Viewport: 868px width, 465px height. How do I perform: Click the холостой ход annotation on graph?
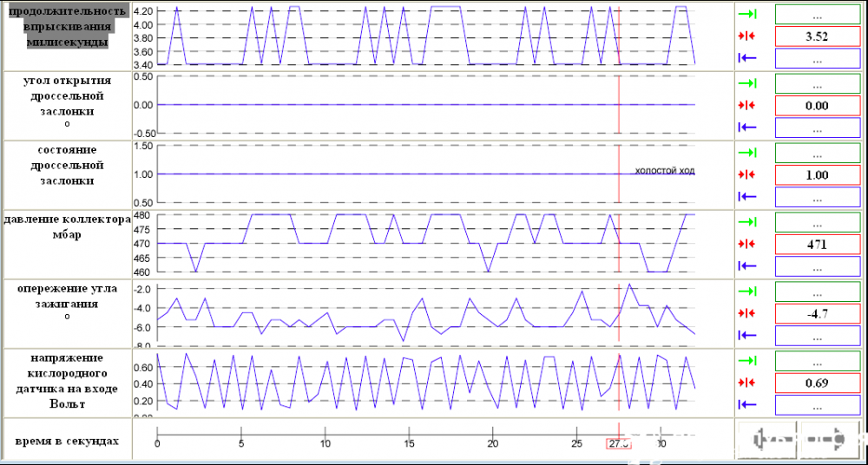pos(664,171)
